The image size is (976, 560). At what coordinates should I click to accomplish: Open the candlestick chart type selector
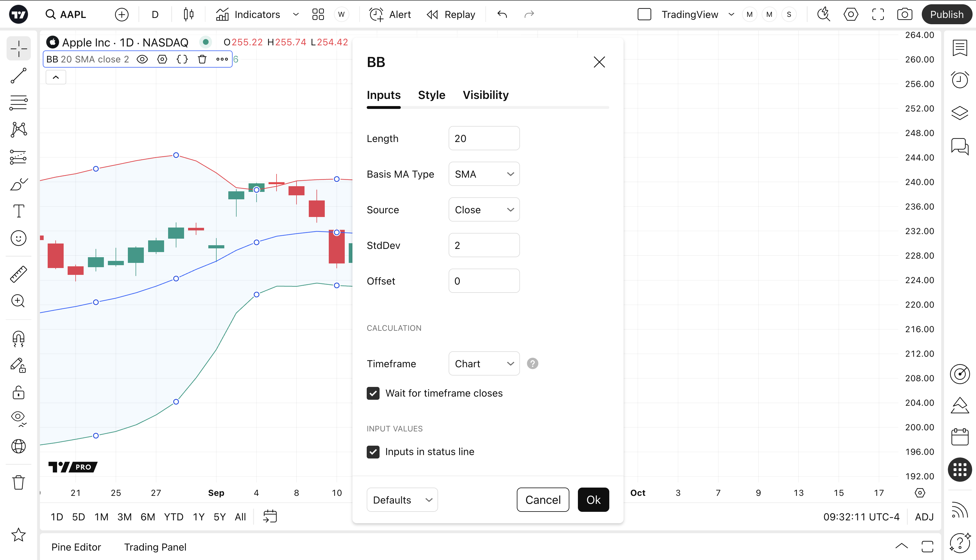tap(189, 15)
